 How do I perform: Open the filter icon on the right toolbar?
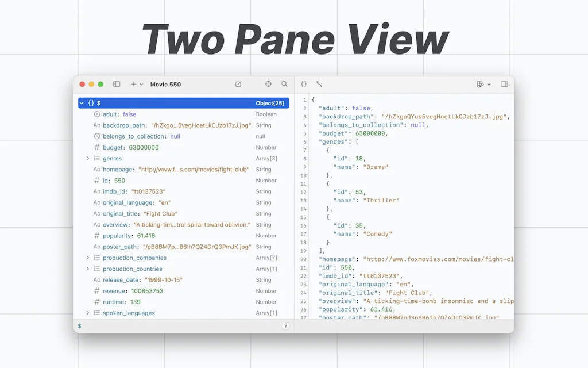(x=481, y=84)
